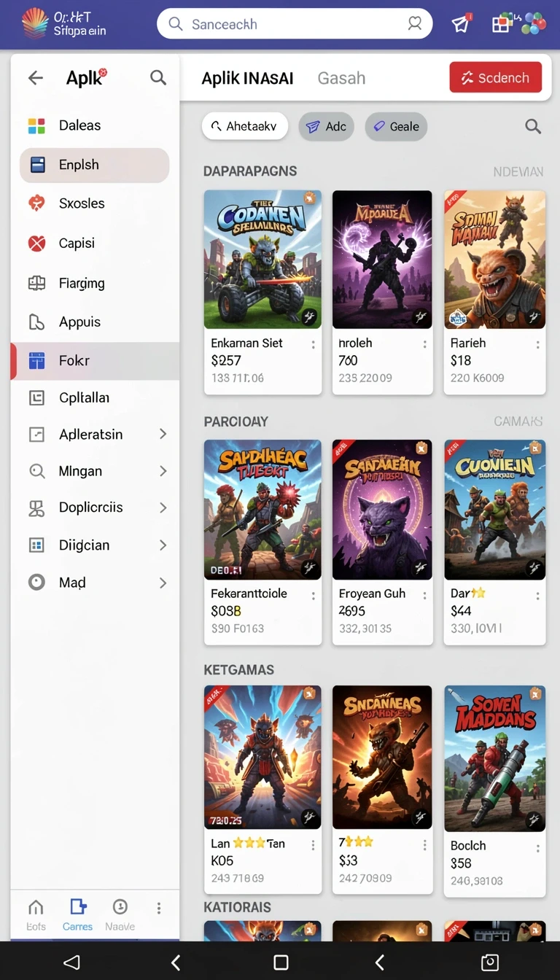Switch to the Gasah tab
The width and height of the screenshot is (560, 980).
[x=341, y=78]
